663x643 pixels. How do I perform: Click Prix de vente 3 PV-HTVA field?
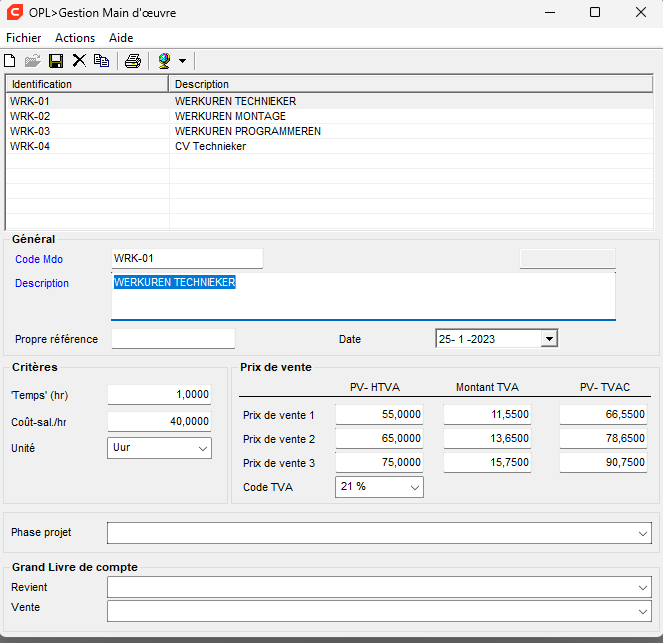click(x=379, y=462)
